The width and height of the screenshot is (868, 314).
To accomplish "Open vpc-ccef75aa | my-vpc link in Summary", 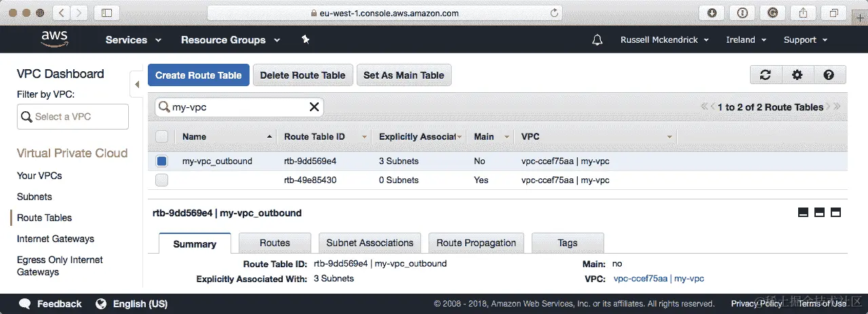I will (x=658, y=279).
